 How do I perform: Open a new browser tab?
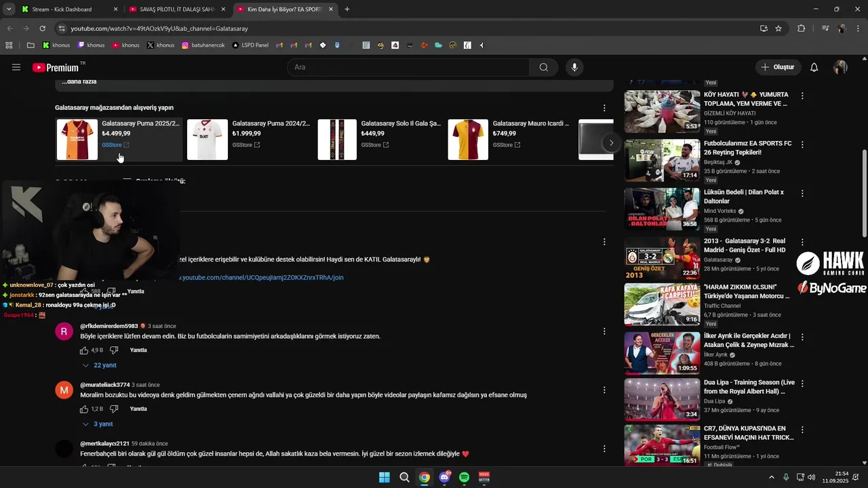[347, 9]
